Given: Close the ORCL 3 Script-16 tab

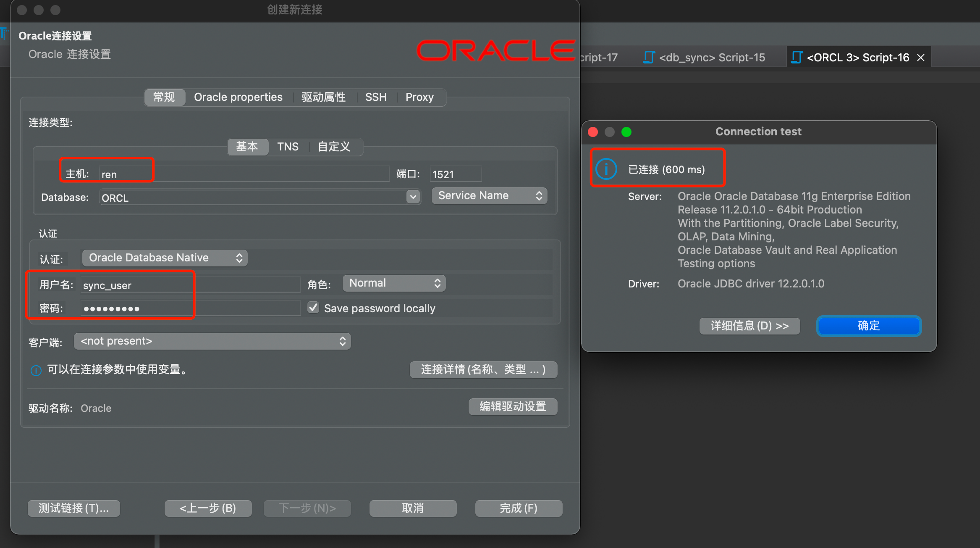Looking at the screenshot, I should tap(921, 58).
